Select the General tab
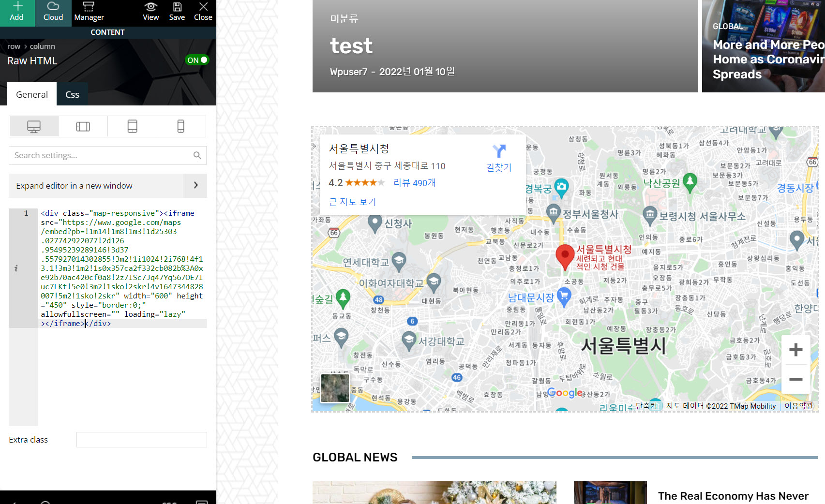The height and width of the screenshot is (504, 825). 31,94
